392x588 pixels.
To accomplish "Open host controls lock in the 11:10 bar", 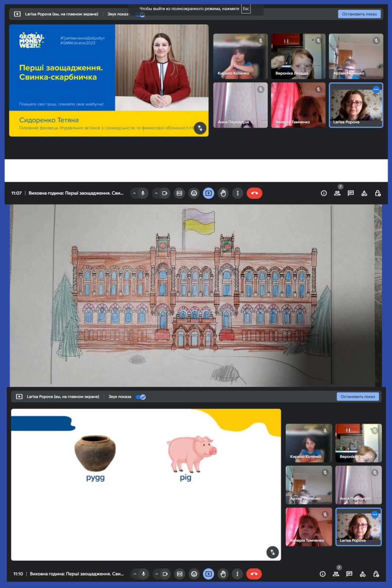I will tap(376, 574).
